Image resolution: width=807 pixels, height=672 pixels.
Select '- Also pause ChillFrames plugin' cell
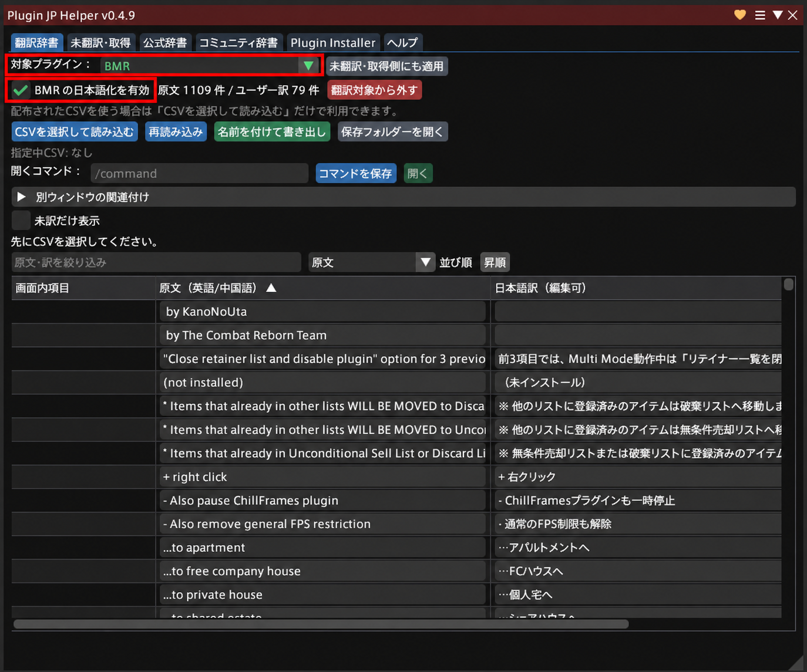point(322,500)
